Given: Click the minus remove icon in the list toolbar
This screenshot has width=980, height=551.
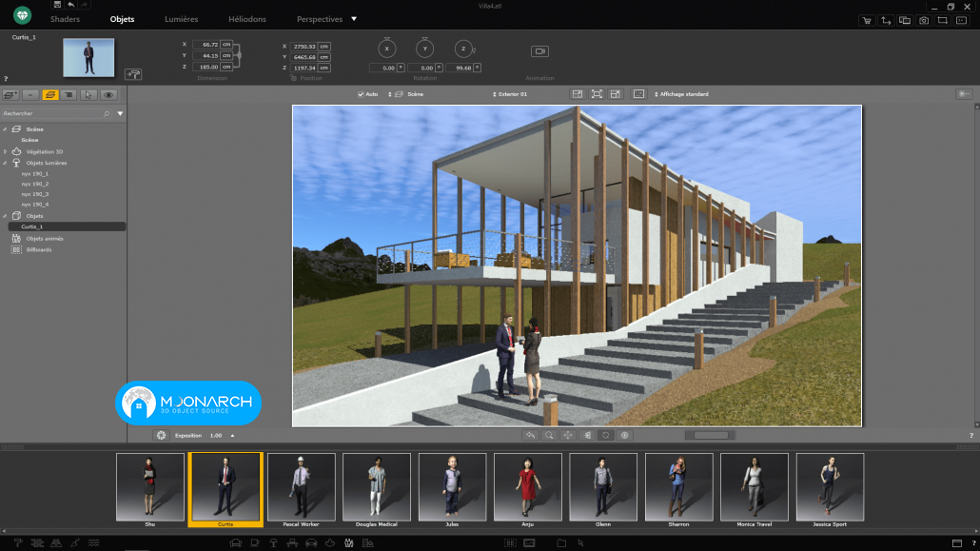Looking at the screenshot, I should coord(30,95).
